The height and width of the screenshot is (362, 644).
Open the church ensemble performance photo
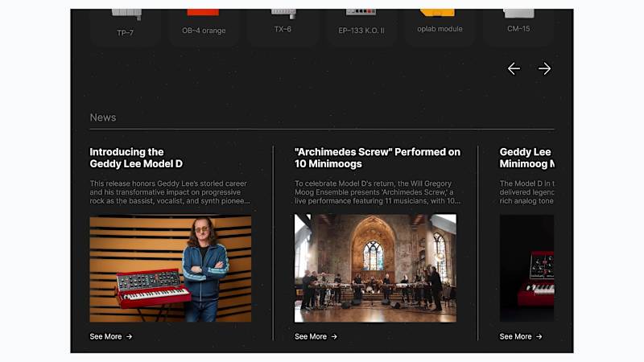point(375,268)
